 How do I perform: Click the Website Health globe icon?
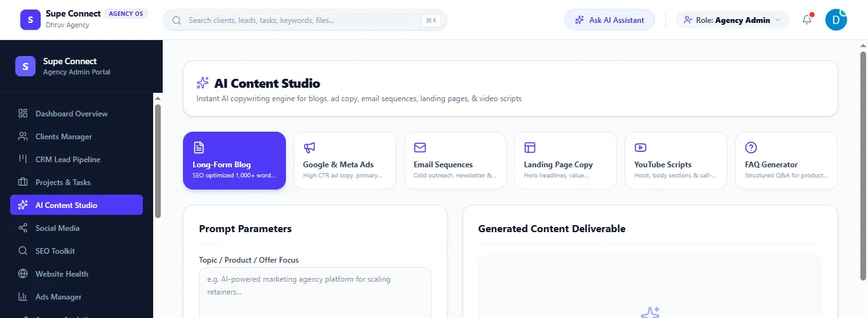23,274
